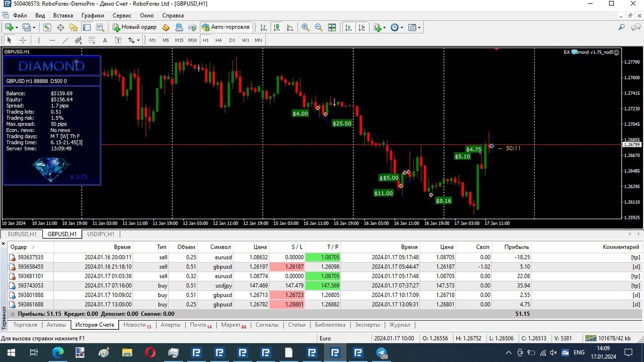Sort history by Прибыль column
Screen dimensions: 644x362
[512, 247]
